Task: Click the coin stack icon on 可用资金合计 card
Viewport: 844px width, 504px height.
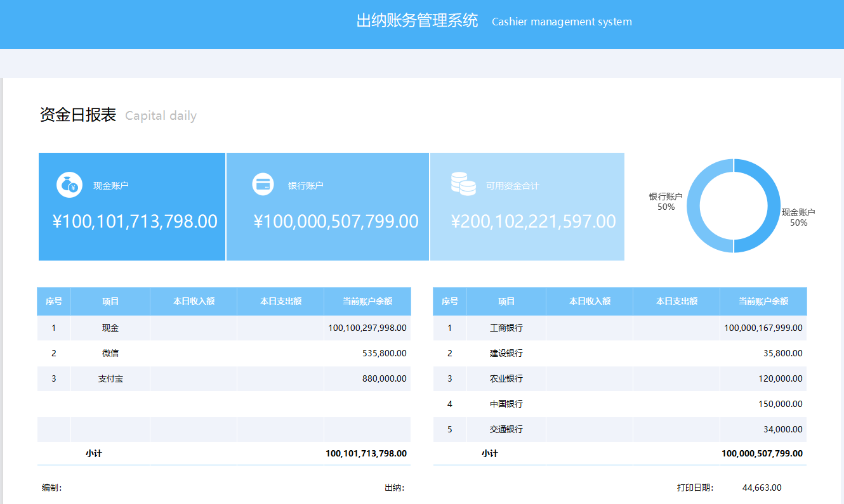Action: click(x=463, y=184)
